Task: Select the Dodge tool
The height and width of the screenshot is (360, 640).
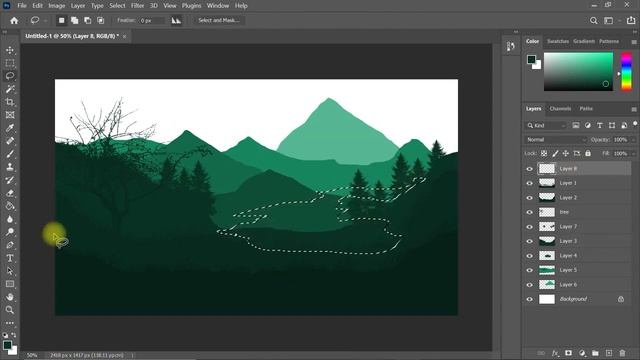Action: tap(10, 232)
